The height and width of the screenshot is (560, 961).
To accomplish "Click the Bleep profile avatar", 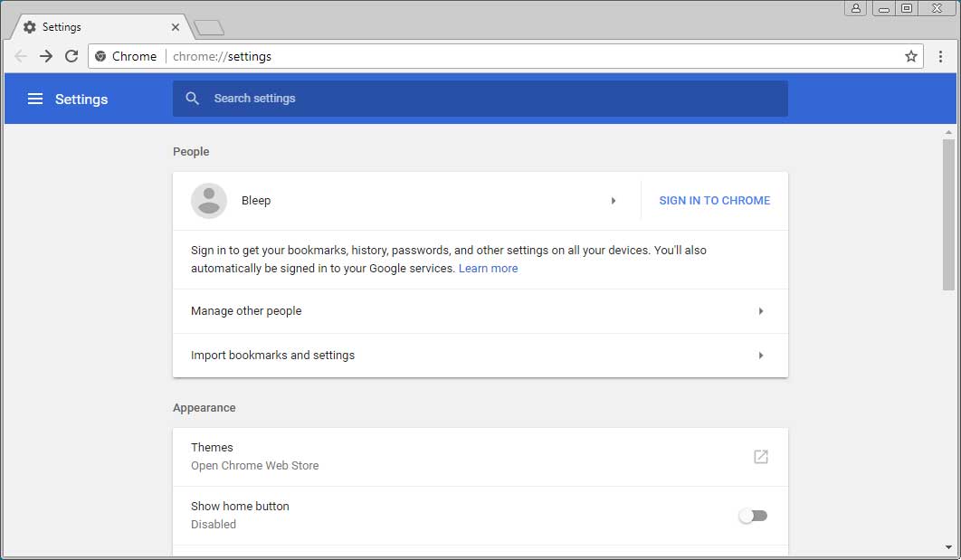I will pos(209,200).
